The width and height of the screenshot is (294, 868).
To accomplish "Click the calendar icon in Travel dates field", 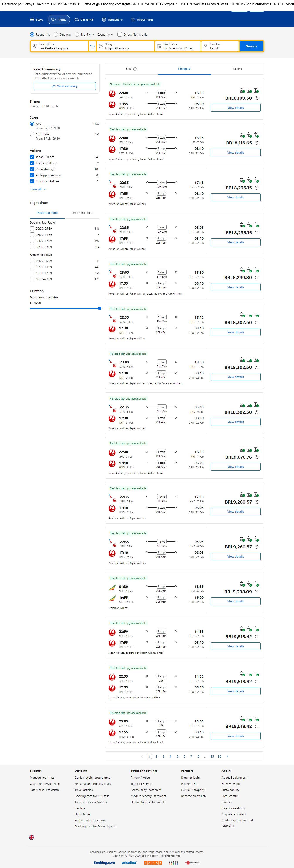I will pyautogui.click(x=159, y=46).
